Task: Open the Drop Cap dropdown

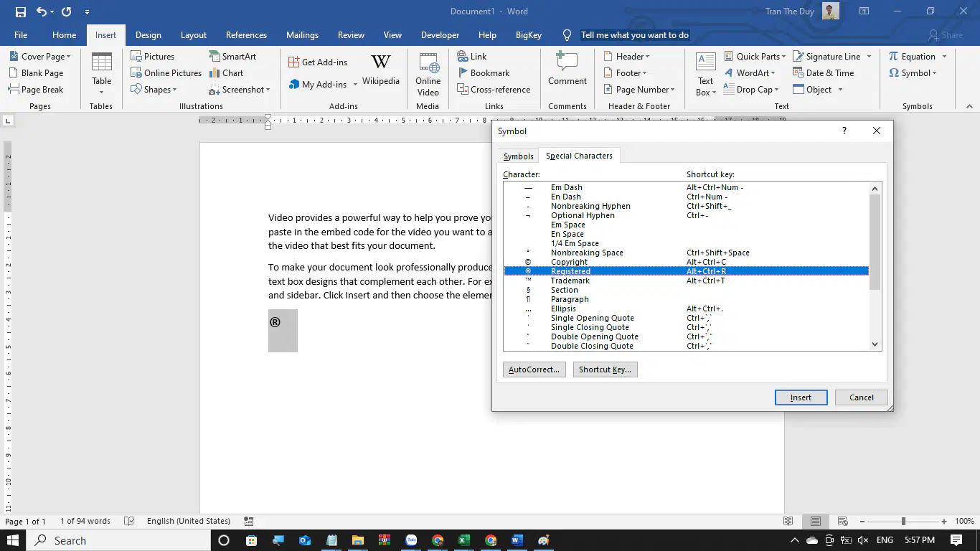Action: point(751,90)
